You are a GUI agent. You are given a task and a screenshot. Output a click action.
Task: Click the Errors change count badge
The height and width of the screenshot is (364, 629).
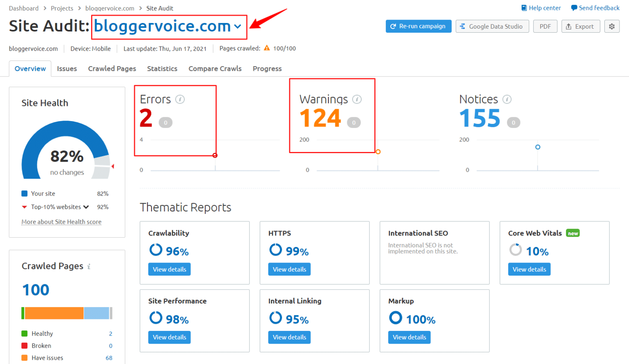click(165, 123)
